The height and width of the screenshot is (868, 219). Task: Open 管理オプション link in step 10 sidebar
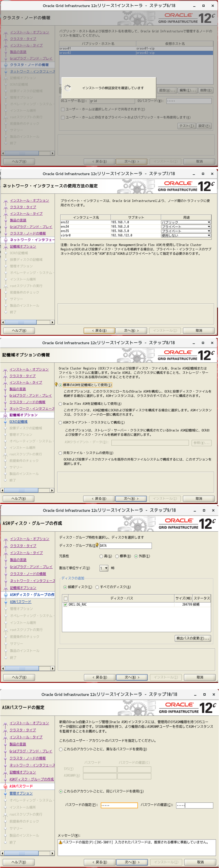click(x=21, y=793)
